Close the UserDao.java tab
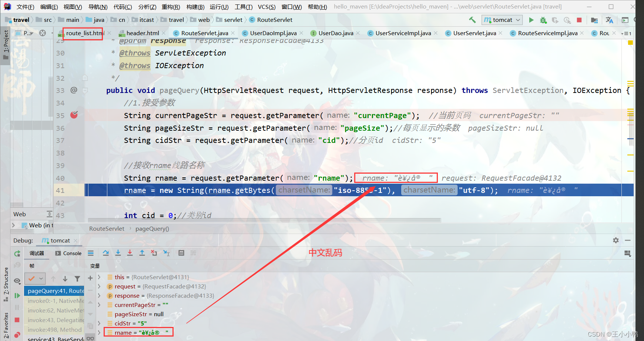The width and height of the screenshot is (644, 341). (x=358, y=33)
